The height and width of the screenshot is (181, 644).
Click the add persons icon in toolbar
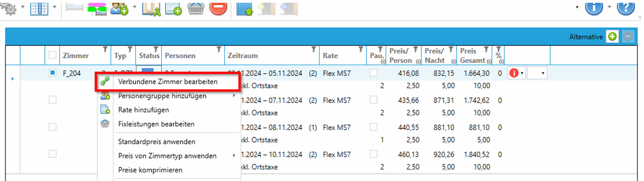click(x=119, y=8)
